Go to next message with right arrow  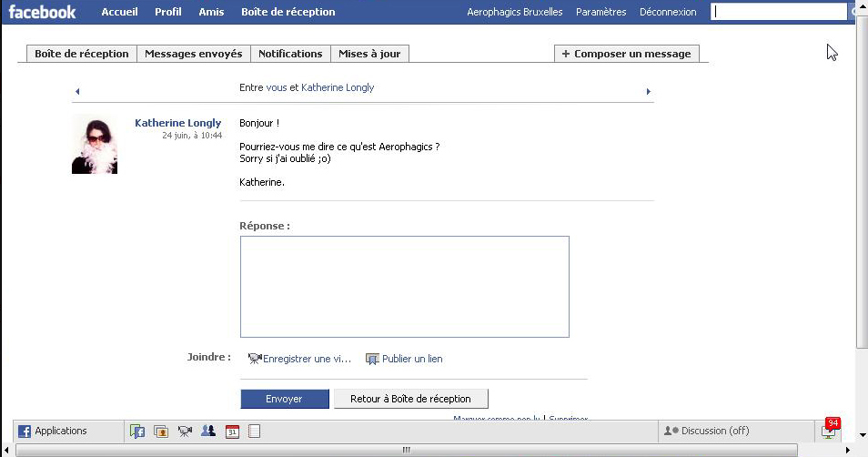648,91
